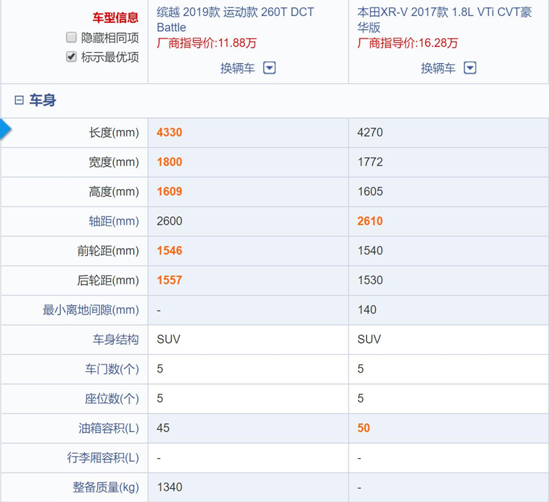Open the 车身结构 parameter link
This screenshot has width=549, height=502.
coord(116,340)
